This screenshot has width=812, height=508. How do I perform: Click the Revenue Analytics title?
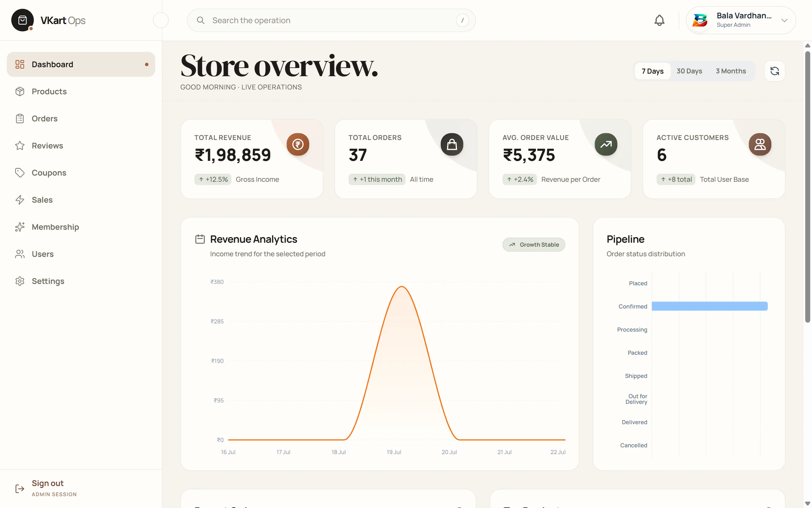[254, 239]
